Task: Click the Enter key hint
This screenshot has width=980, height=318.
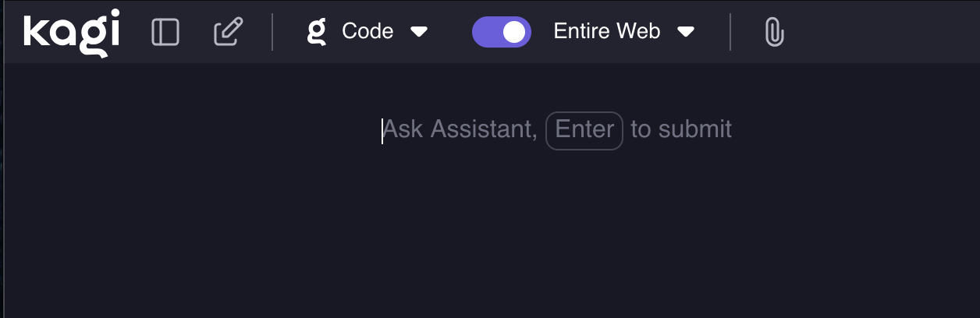Action: click(584, 129)
